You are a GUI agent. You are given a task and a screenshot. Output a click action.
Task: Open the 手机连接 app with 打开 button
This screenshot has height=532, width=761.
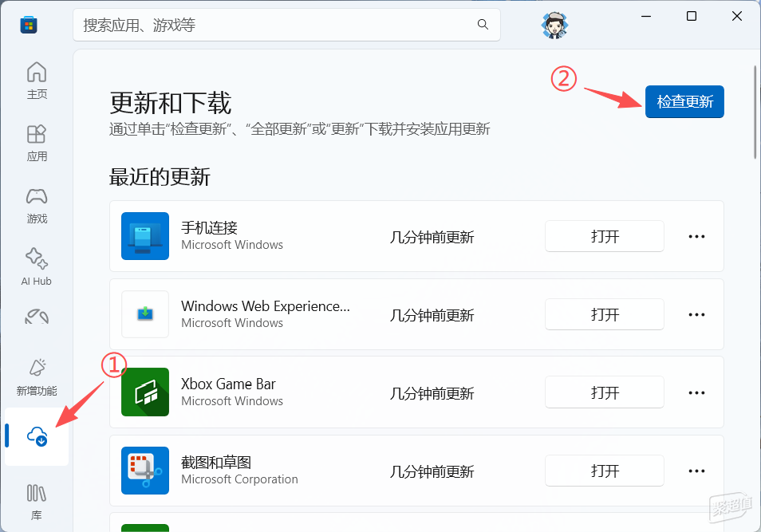coord(605,236)
